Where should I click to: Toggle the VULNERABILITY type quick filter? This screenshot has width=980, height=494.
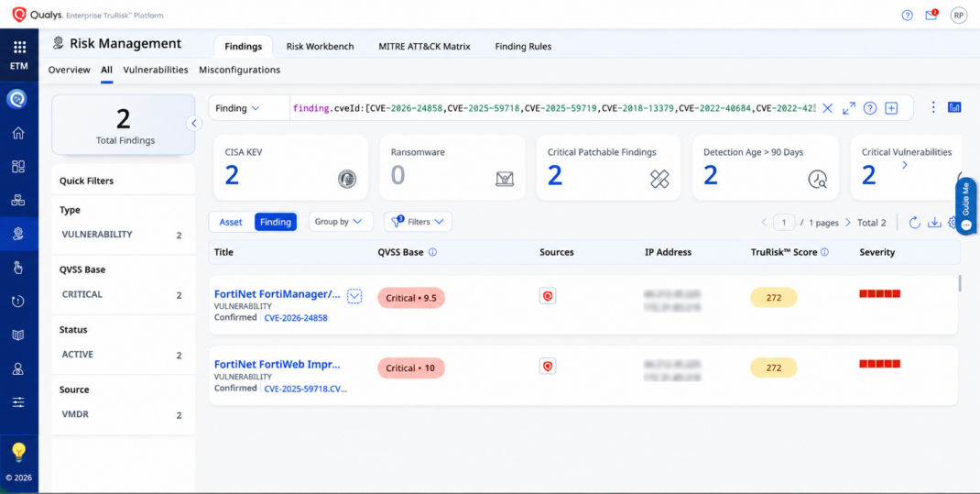click(x=123, y=235)
